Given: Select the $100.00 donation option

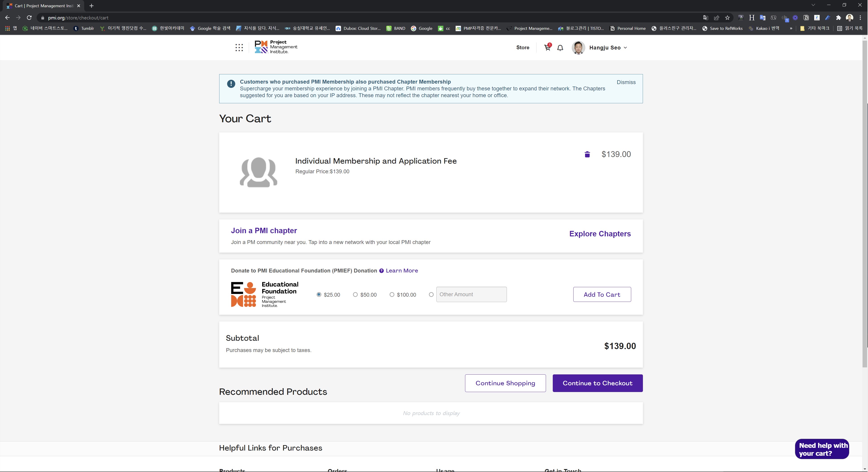Looking at the screenshot, I should (392, 294).
